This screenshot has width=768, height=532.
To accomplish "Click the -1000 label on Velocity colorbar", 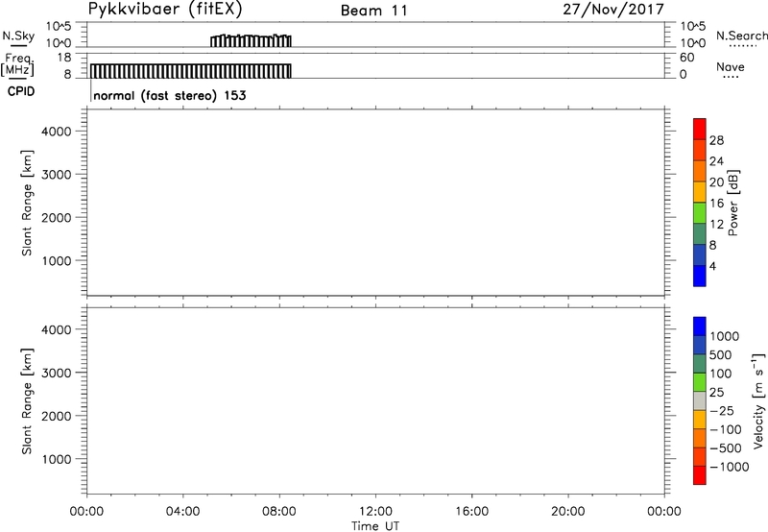I will pos(730,467).
